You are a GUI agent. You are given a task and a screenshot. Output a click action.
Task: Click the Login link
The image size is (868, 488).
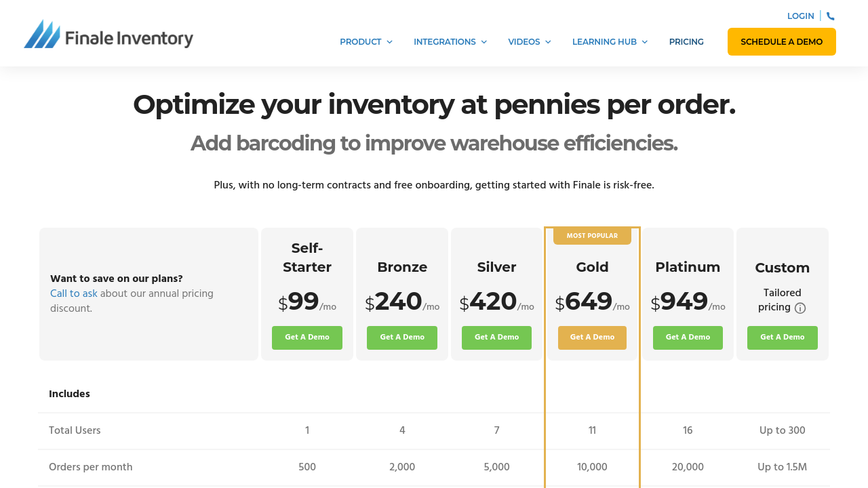[800, 16]
